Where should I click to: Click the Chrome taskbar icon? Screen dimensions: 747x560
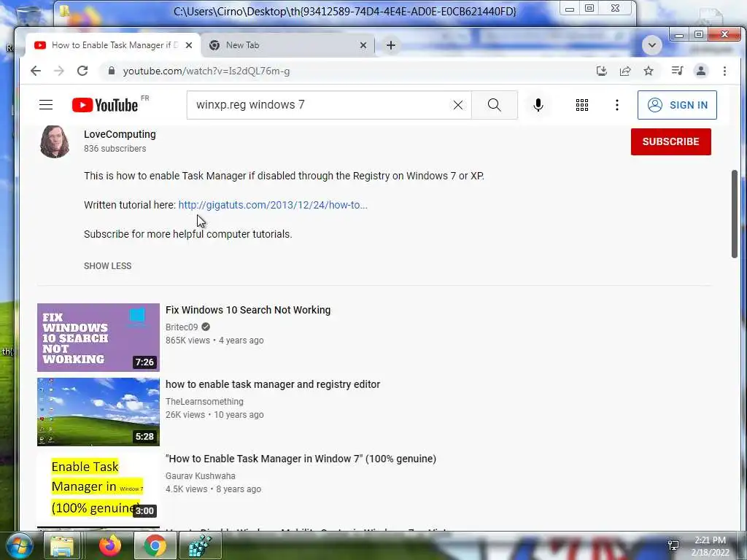click(x=155, y=545)
